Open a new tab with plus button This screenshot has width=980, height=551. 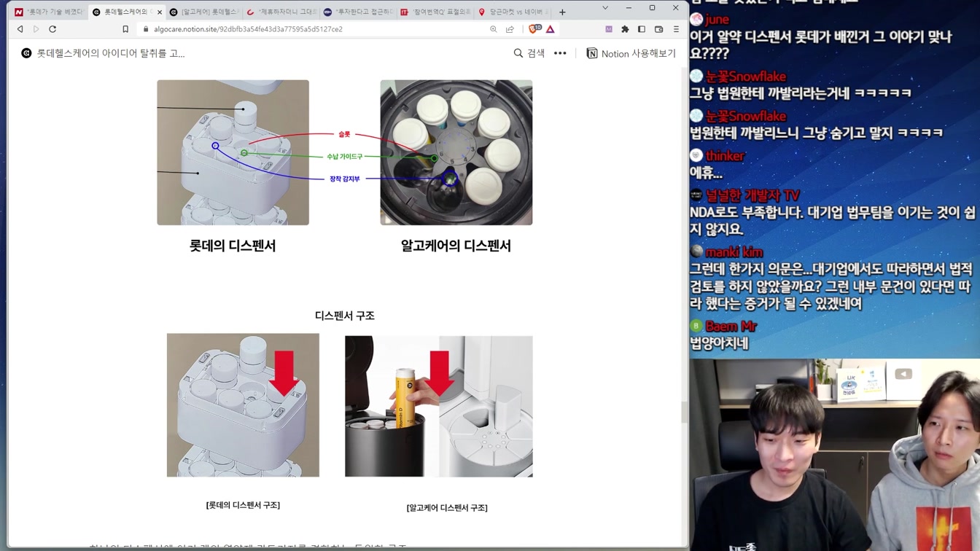562,12
